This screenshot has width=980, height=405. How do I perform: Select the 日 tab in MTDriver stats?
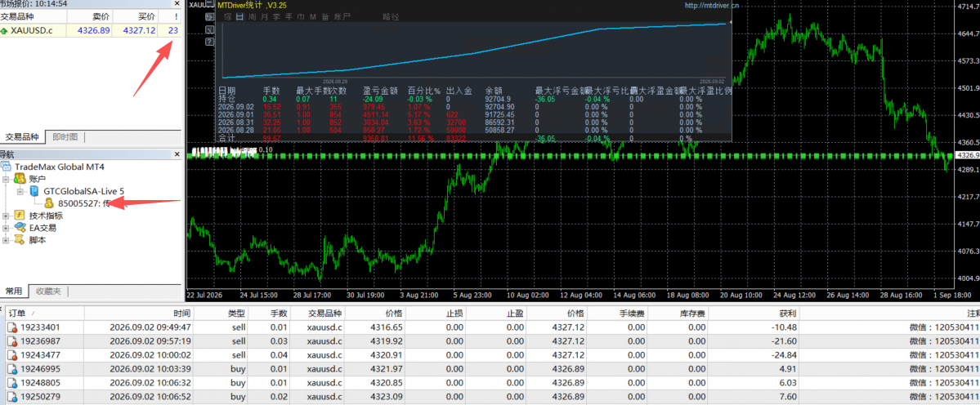point(239,17)
